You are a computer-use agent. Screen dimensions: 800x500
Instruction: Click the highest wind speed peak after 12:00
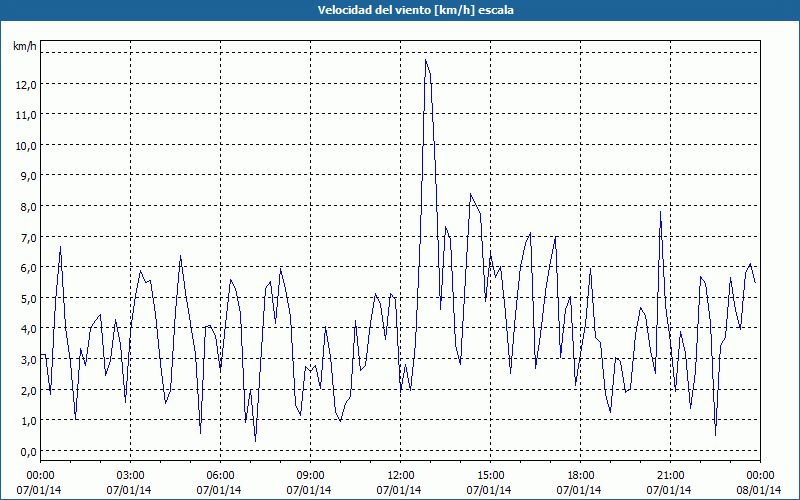[425, 60]
